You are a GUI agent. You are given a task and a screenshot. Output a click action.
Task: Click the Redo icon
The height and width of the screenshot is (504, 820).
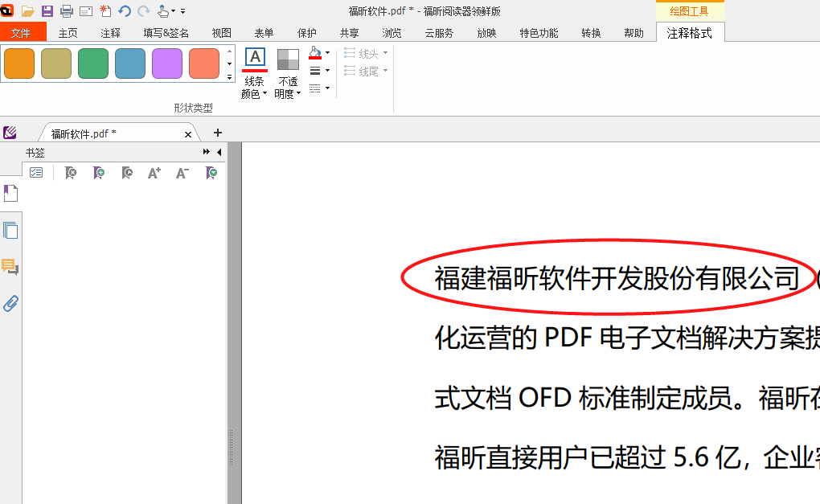[x=145, y=10]
